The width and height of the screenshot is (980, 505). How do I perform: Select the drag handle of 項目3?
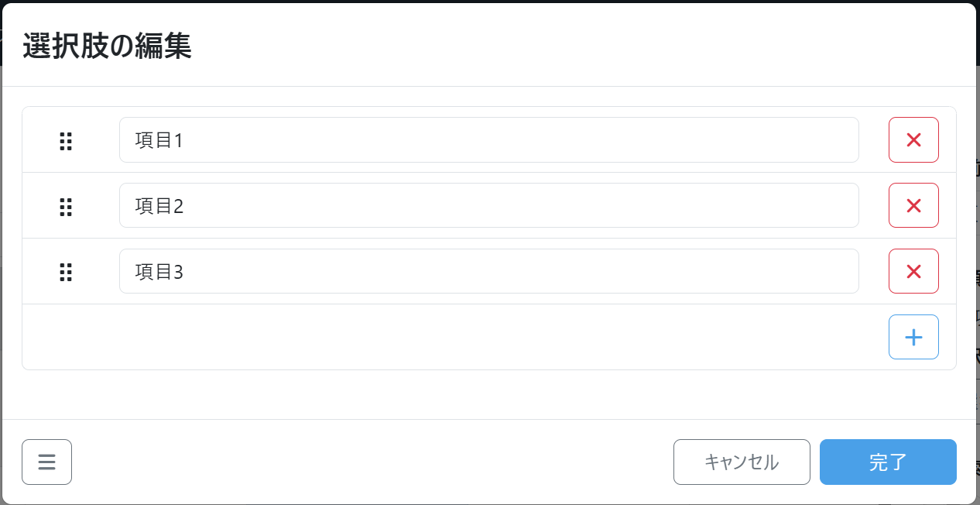tap(66, 272)
